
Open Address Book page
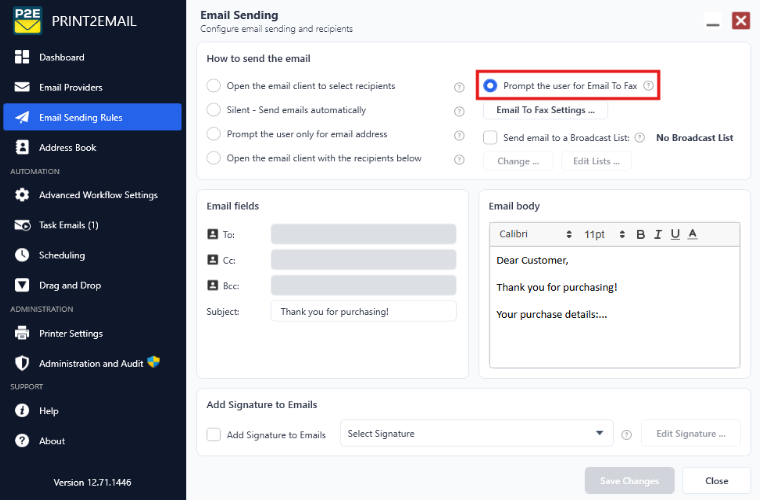click(x=92, y=147)
